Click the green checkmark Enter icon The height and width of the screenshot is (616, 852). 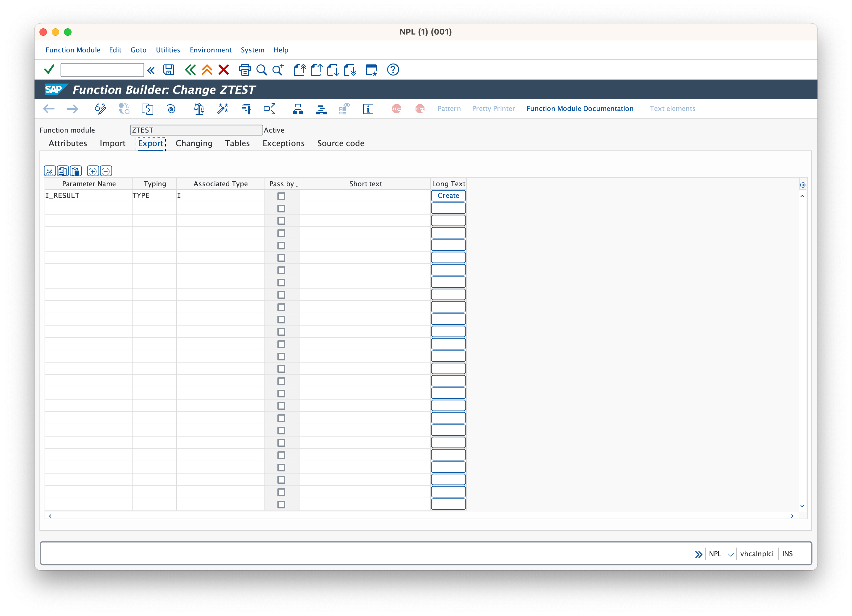click(x=49, y=70)
